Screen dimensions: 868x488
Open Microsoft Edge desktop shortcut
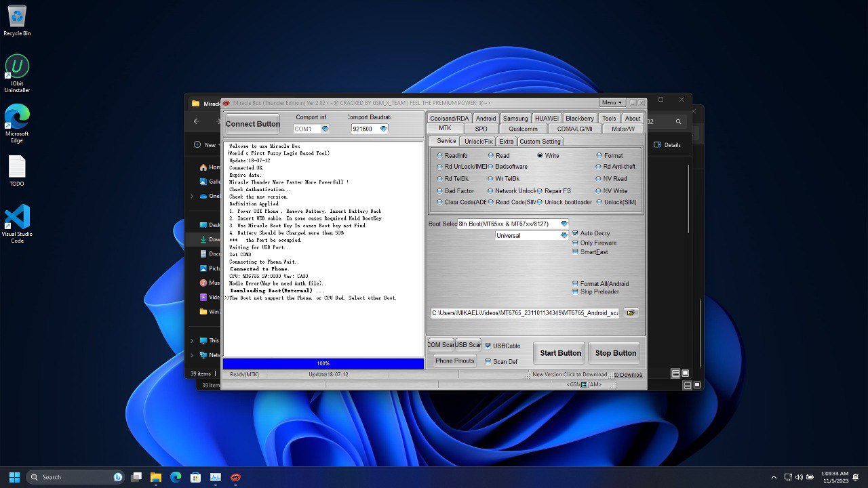click(x=17, y=123)
